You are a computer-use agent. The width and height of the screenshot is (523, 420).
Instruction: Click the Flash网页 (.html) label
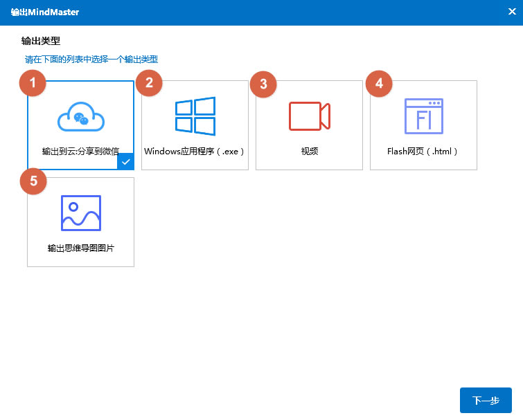(x=423, y=152)
